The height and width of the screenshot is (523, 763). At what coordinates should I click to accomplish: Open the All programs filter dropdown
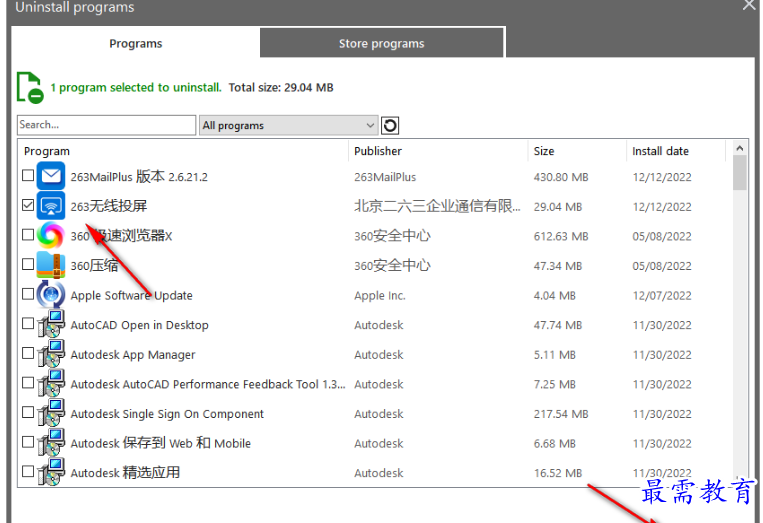click(289, 126)
